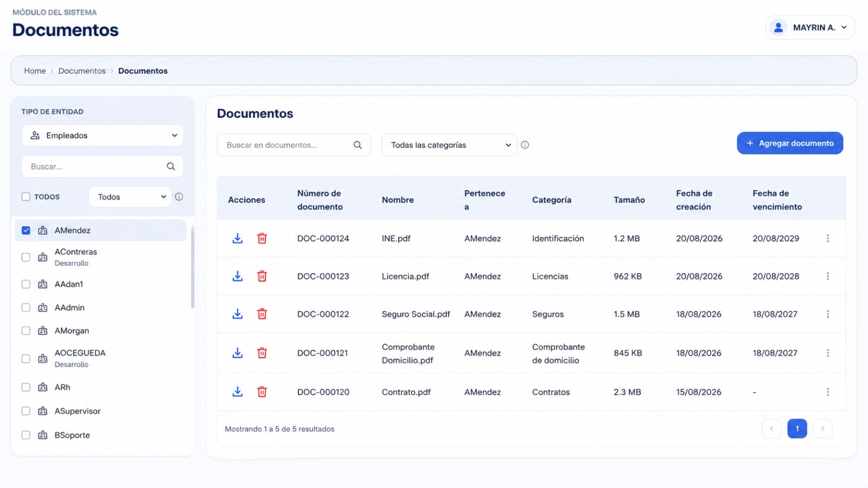Screen dimensions: 868x488
Task: Click the Fecha de vencimiento header
Action: tap(777, 200)
